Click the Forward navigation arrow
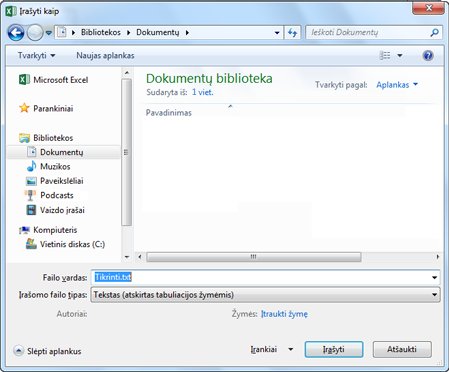449x372 pixels. coord(35,33)
